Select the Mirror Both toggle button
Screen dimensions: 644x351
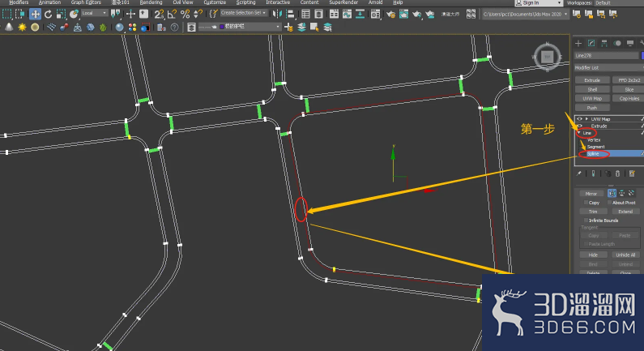[x=631, y=193]
